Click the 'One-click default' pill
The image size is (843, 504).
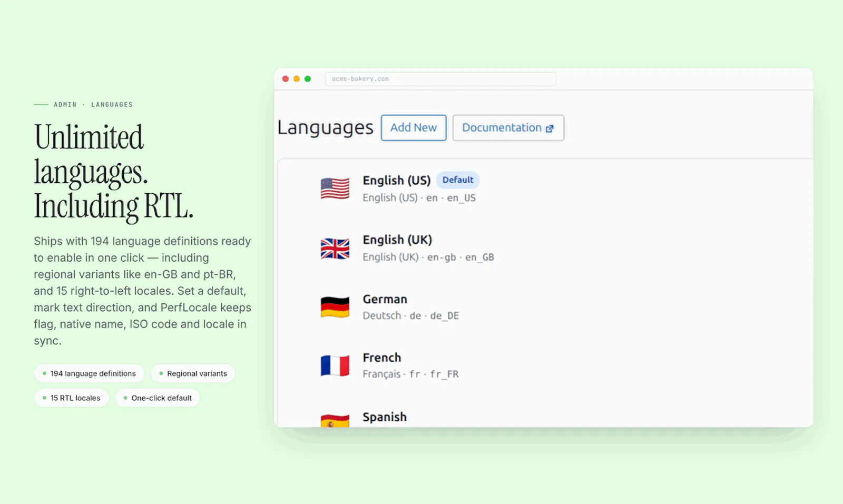(x=158, y=398)
